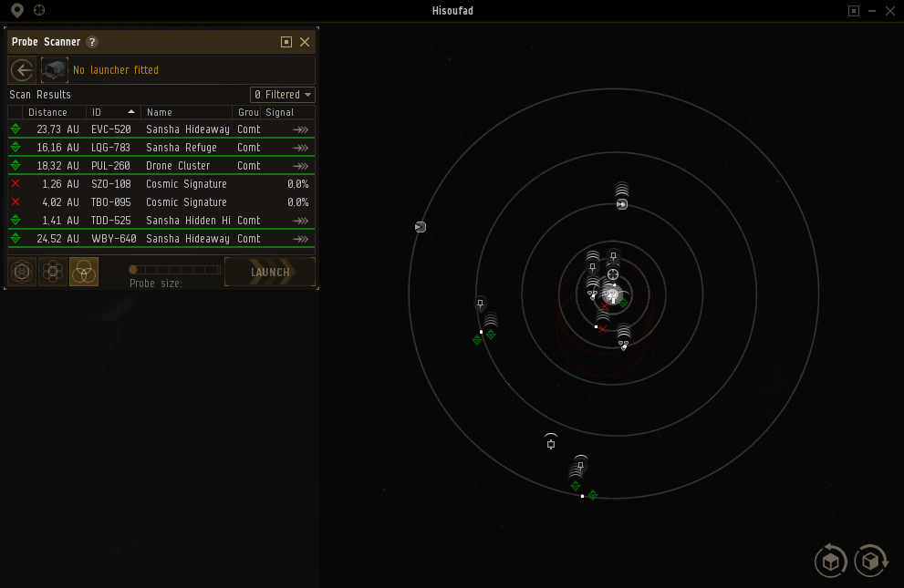Select the overlapping-circles probe formation icon

tap(83, 271)
